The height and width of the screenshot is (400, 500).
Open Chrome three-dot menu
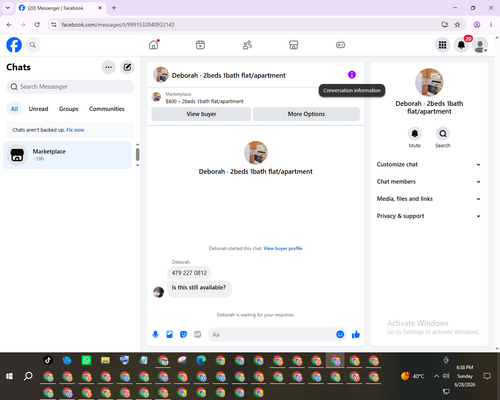pos(491,25)
